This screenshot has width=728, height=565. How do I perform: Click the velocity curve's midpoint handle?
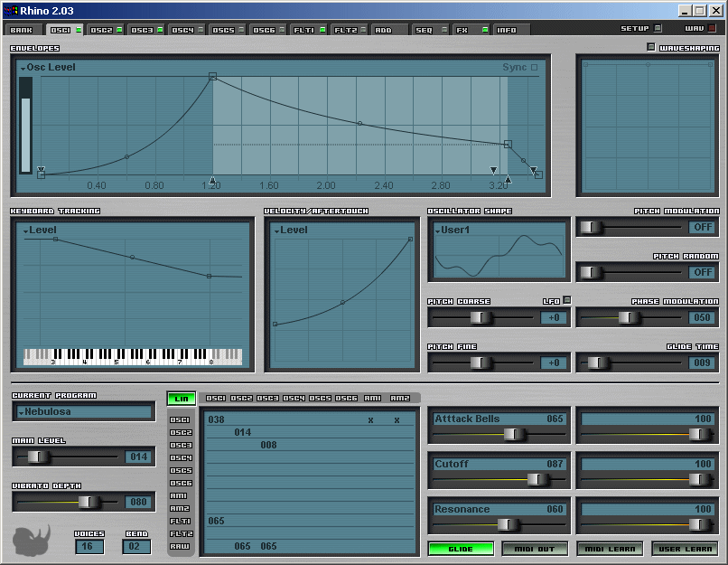pos(342,303)
